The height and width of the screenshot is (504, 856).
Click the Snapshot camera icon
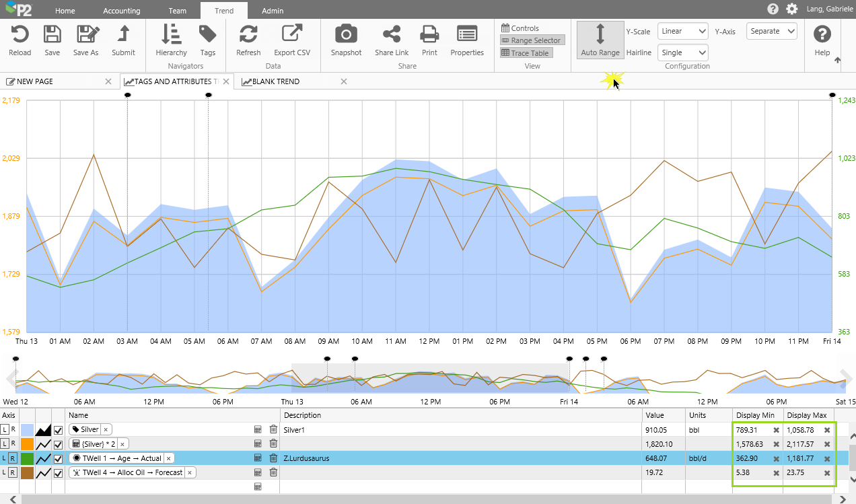point(346,35)
